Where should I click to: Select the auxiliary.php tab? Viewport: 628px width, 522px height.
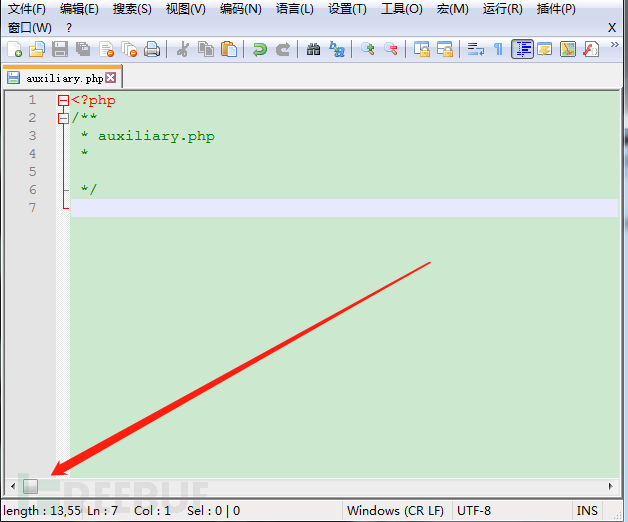point(62,78)
